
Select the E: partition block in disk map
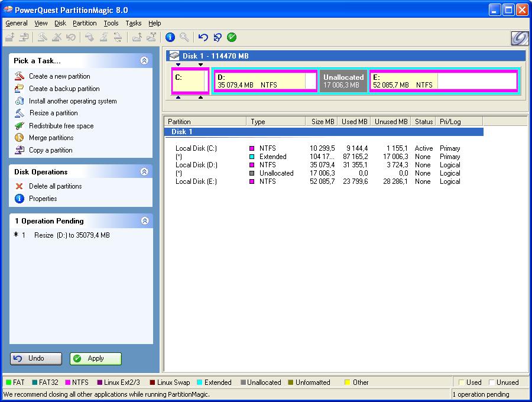[x=443, y=81]
